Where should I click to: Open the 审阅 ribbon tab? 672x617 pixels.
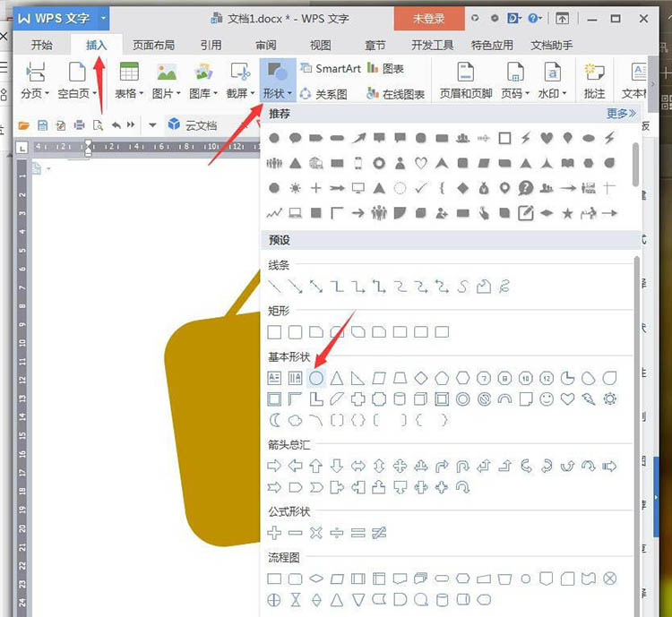pos(265,45)
